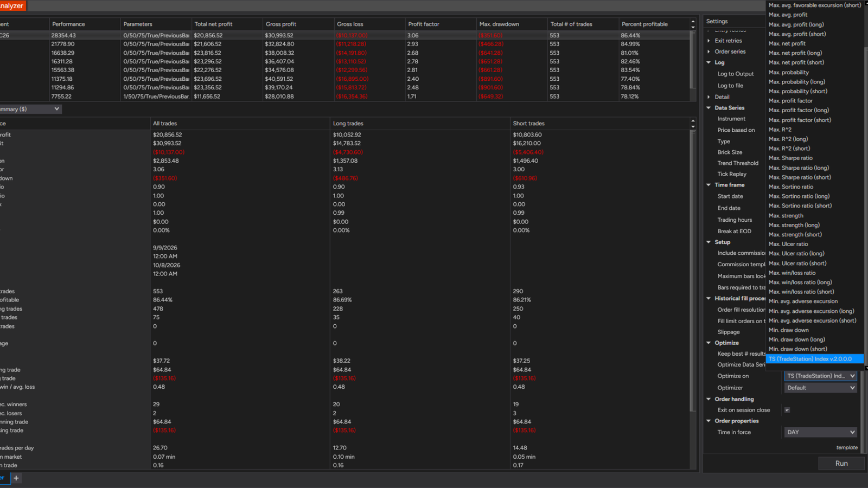Choose Max. Sortino ratio (long) option
The image size is (868, 488).
click(799, 196)
